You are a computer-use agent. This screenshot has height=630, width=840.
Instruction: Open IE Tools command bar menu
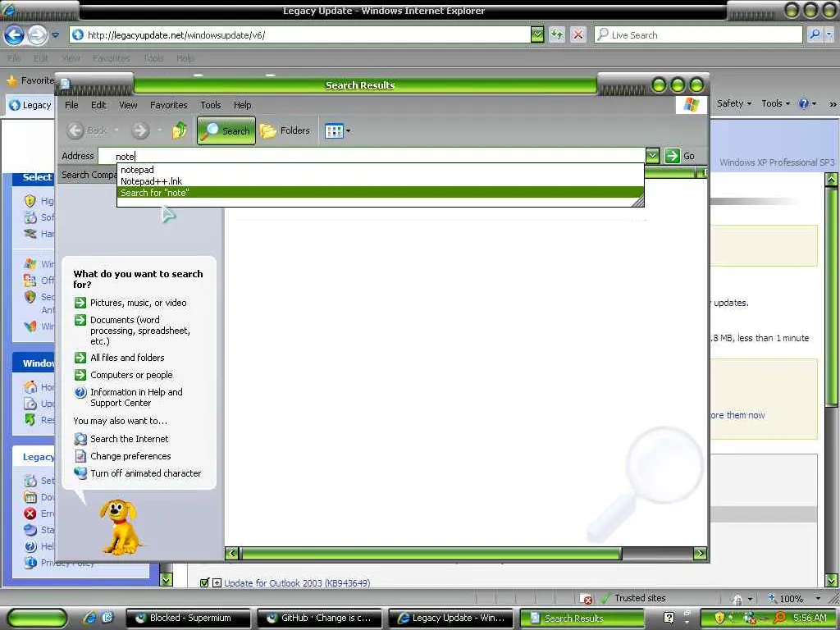click(776, 103)
